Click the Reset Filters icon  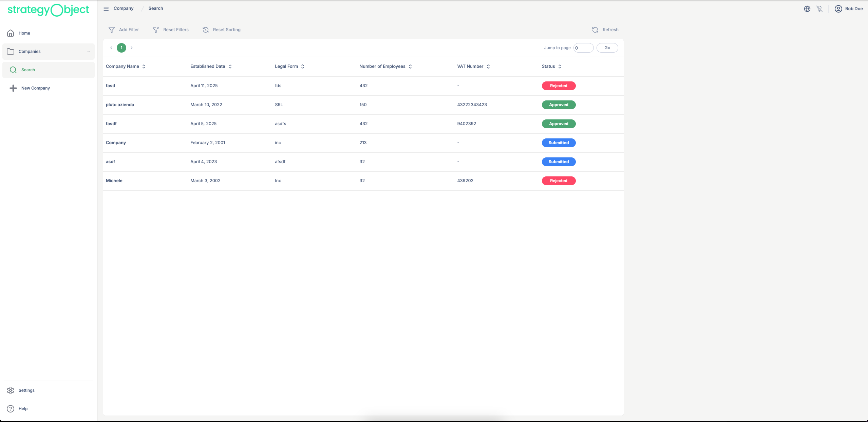coord(156,30)
